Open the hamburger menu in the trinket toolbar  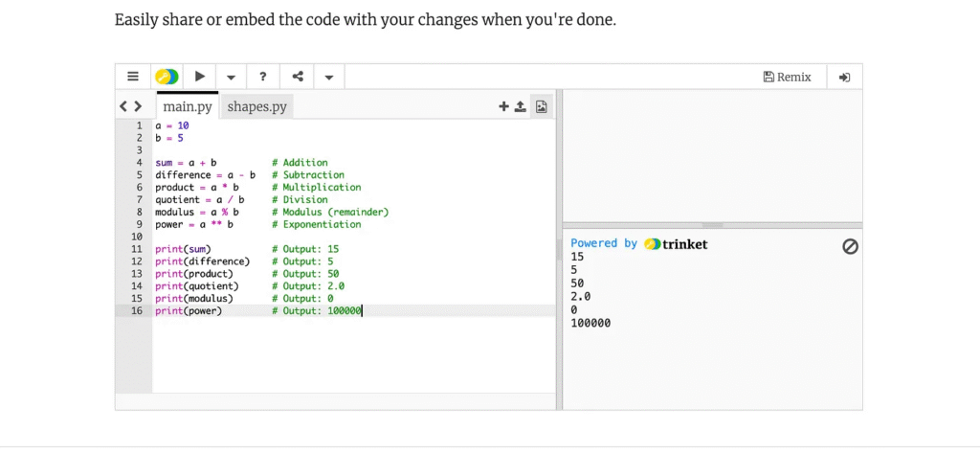click(x=132, y=77)
